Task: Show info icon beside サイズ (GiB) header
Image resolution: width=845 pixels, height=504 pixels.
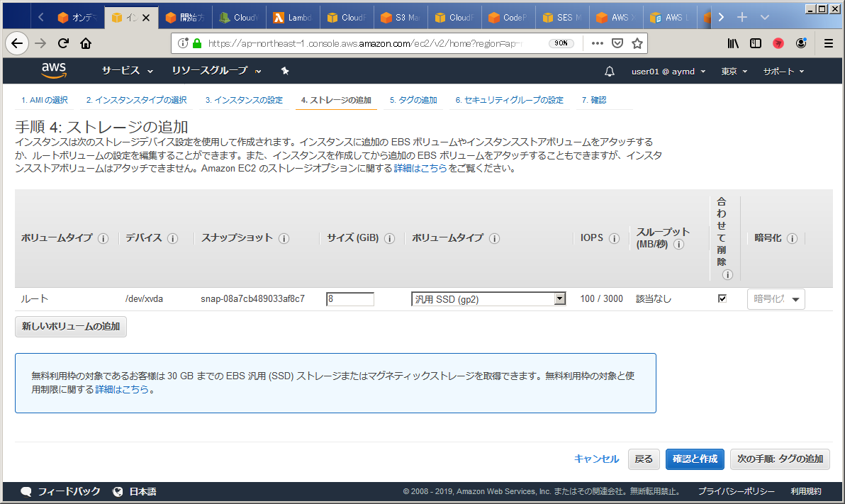Action: pos(390,238)
